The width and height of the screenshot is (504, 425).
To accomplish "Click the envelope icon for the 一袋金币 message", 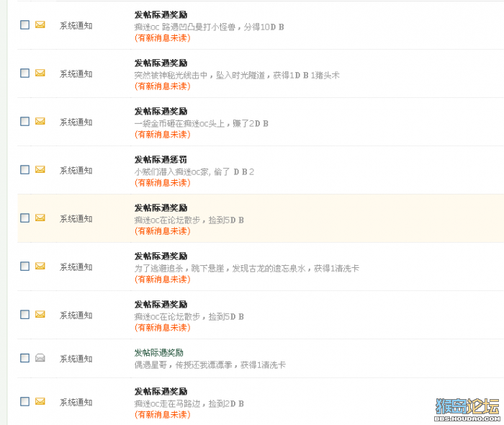I will (40, 121).
